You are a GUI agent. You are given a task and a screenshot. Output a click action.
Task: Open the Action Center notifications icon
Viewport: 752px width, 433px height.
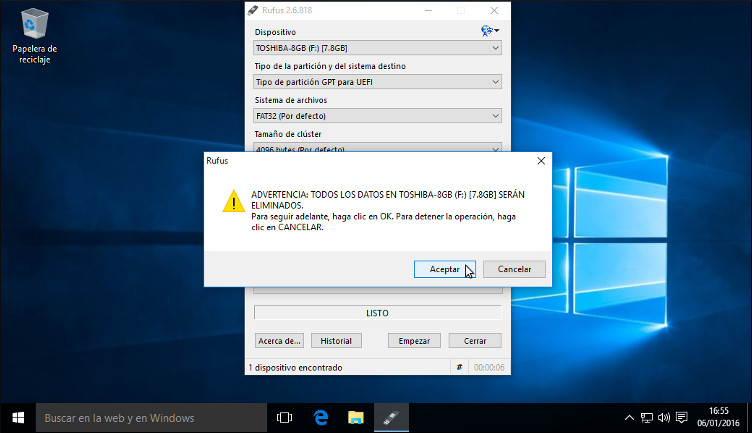click(682, 418)
